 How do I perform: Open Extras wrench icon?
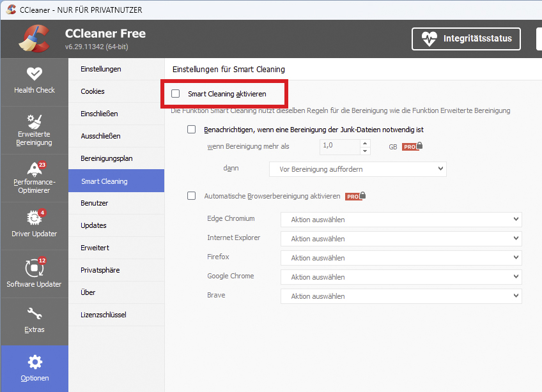pos(35,313)
